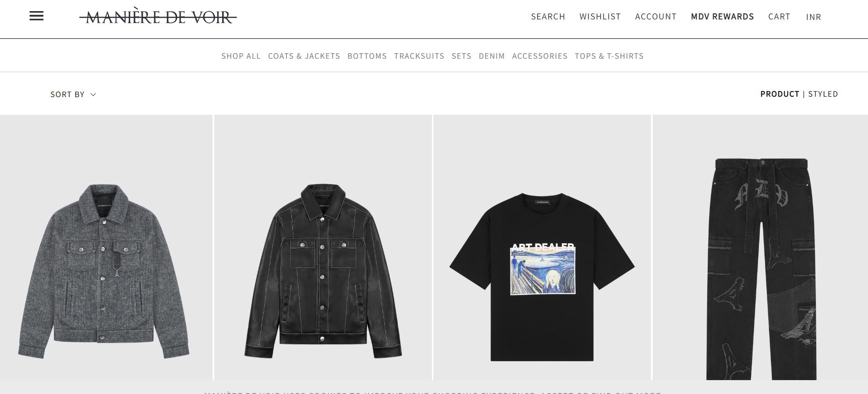
Task: Select Shop All category
Action: 241,56
